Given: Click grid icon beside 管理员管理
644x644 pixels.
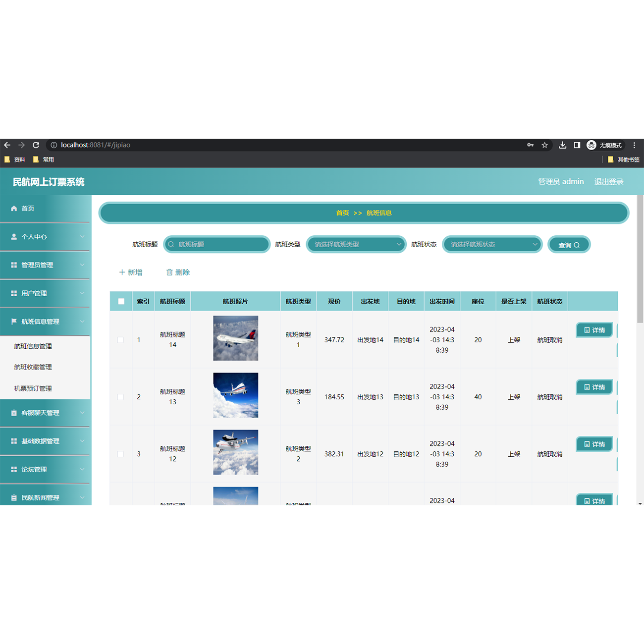Looking at the screenshot, I should [14, 265].
